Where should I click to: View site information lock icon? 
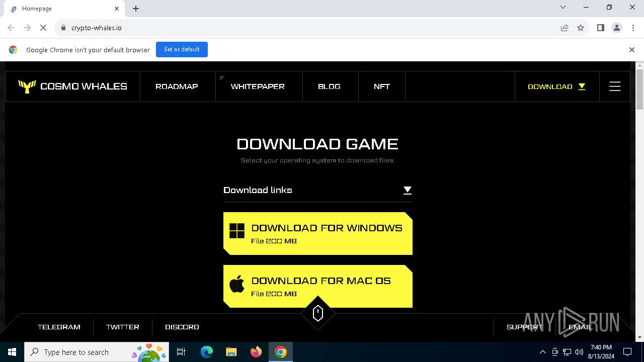(x=63, y=28)
